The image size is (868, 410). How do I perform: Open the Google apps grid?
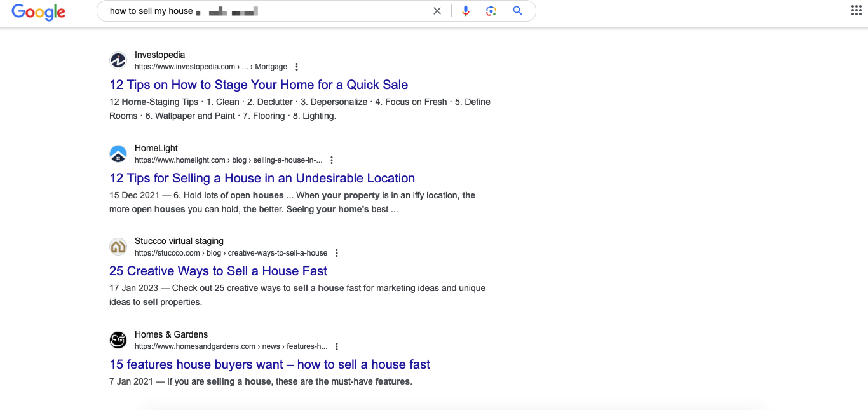pyautogui.click(x=856, y=11)
